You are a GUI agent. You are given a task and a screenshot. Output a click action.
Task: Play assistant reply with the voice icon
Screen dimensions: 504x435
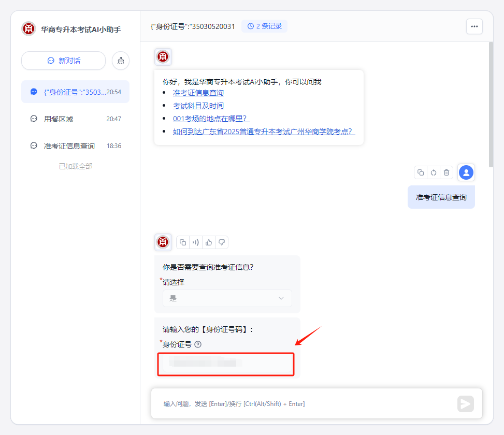pyautogui.click(x=196, y=242)
